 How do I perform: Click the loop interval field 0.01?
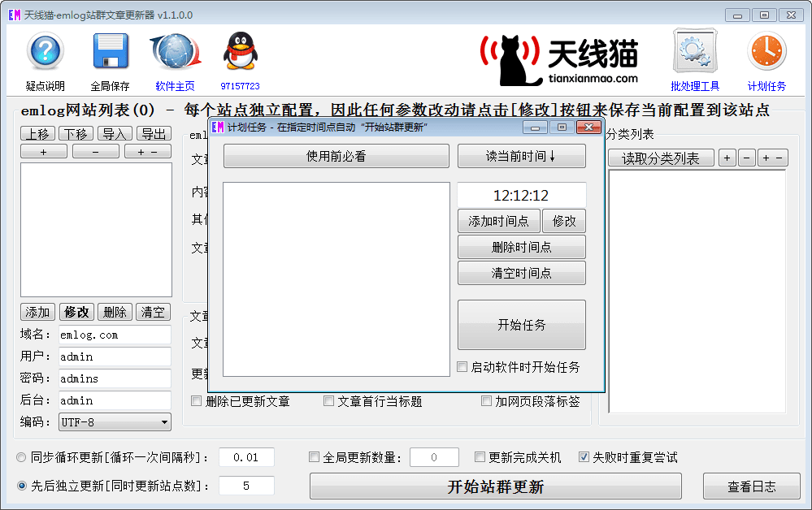tap(246, 457)
